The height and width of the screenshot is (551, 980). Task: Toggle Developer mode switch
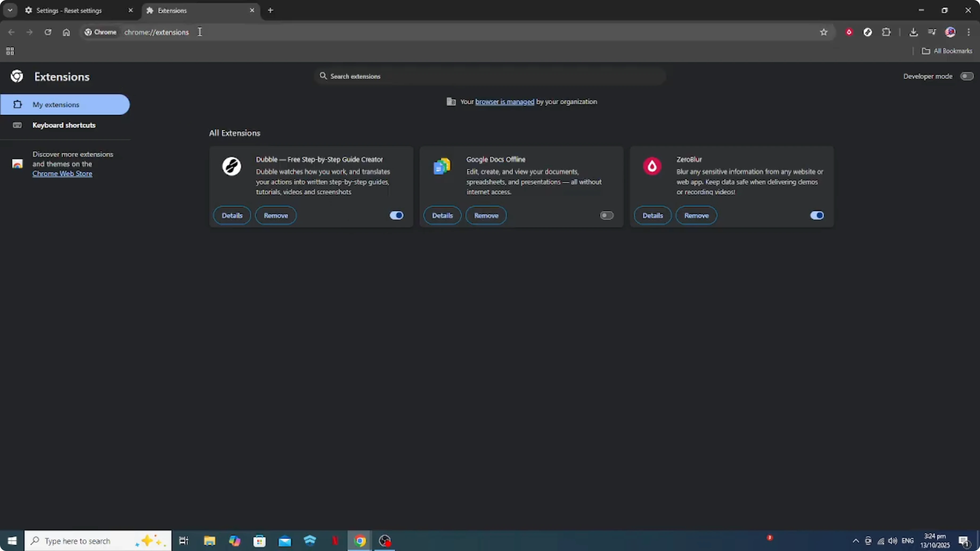(x=966, y=76)
